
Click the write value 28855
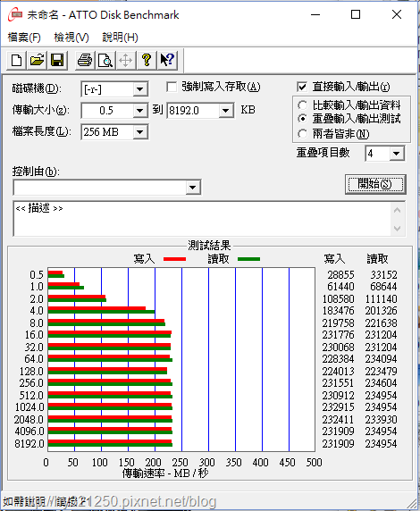(340, 275)
